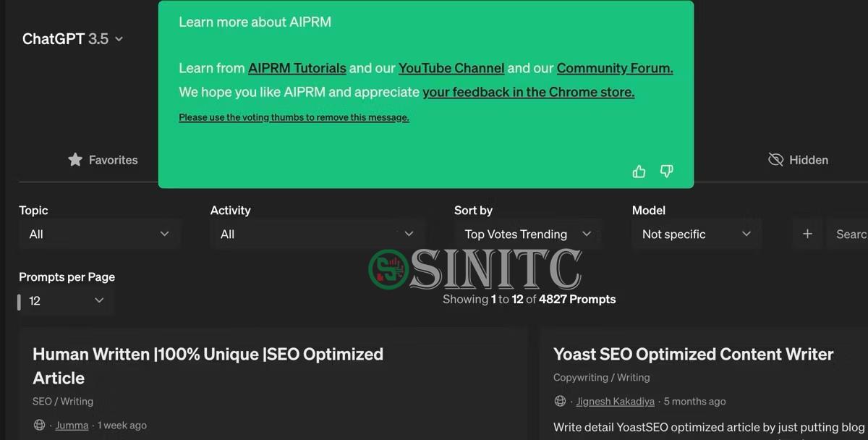This screenshot has height=440, width=868.
Task: Open the Sort by Top Votes Trending dropdown
Action: 528,234
